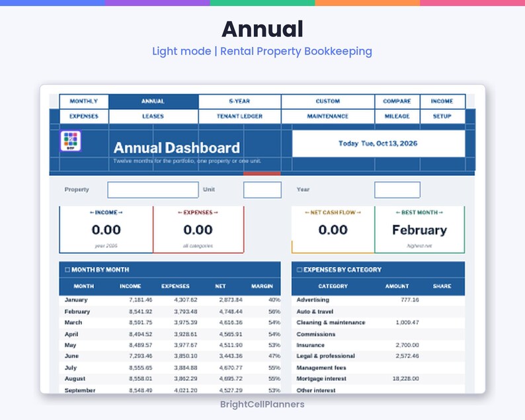Select the May row label
Image resolution: width=525 pixels, height=420 pixels.
tap(70, 345)
